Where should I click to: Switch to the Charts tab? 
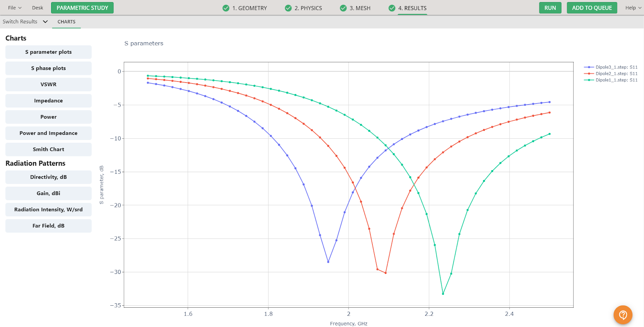(66, 22)
